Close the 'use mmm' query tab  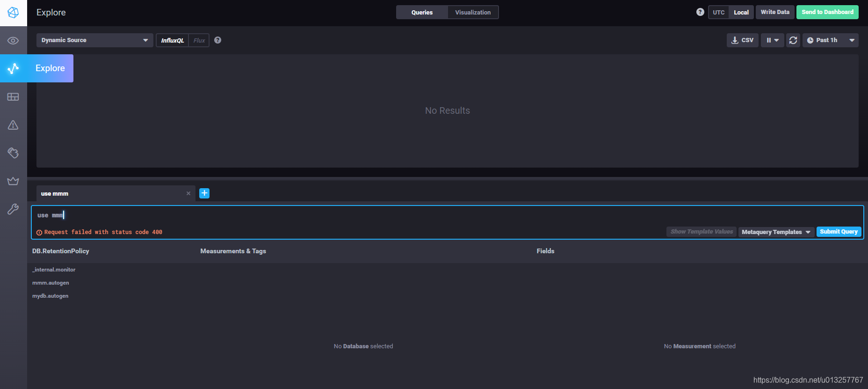[x=188, y=193]
